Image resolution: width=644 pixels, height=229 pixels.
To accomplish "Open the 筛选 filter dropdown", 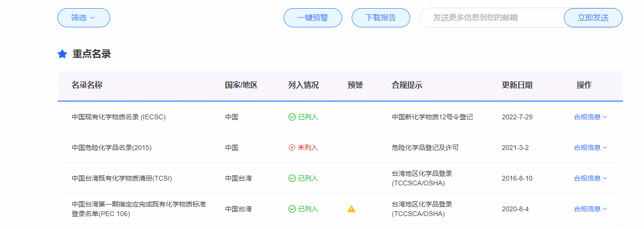I will tap(84, 18).
